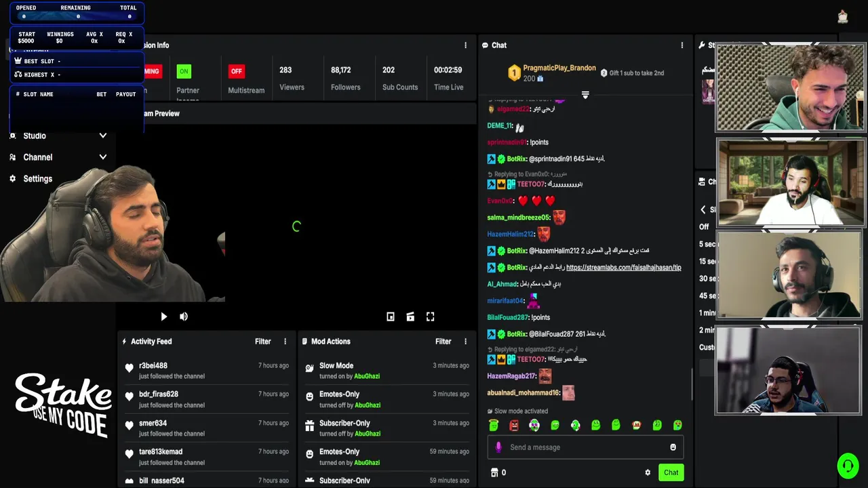868x488 pixels.
Task: Open Activity Feed Filter dropdown
Action: pyautogui.click(x=262, y=342)
